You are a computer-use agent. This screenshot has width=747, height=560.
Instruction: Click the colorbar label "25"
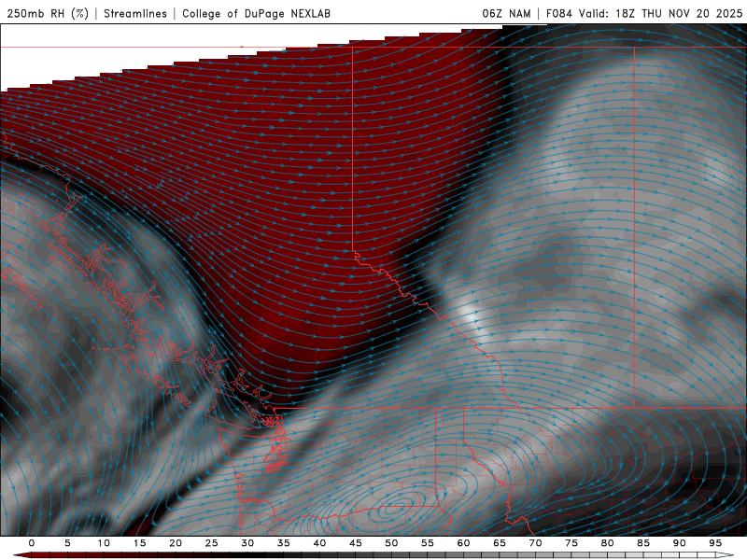click(x=212, y=543)
